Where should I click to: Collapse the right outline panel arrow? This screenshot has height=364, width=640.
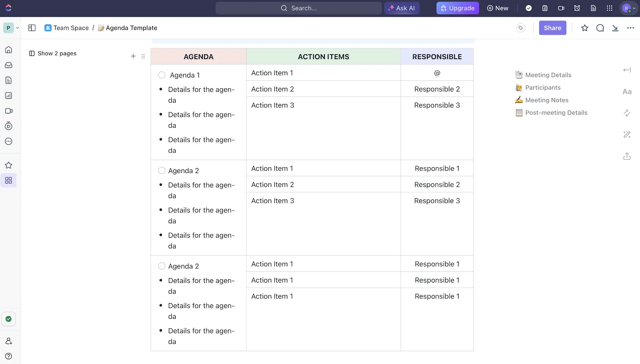coord(627,70)
